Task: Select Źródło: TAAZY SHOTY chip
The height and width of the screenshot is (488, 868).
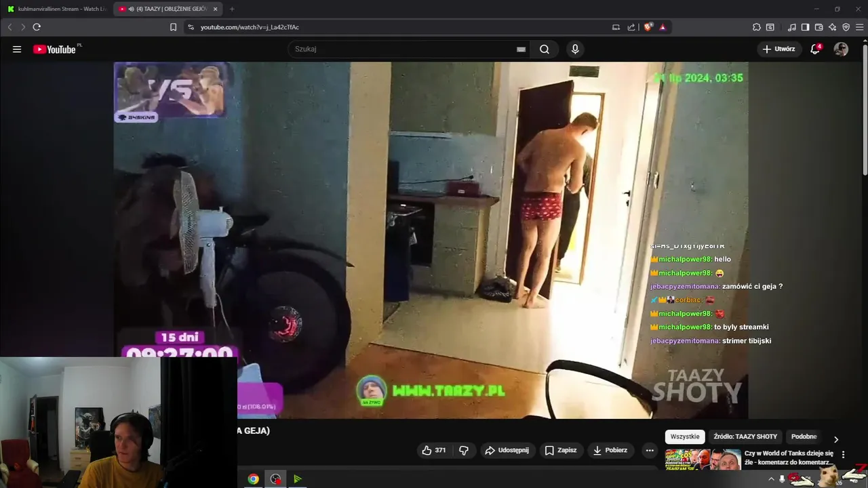Action: pos(745,436)
